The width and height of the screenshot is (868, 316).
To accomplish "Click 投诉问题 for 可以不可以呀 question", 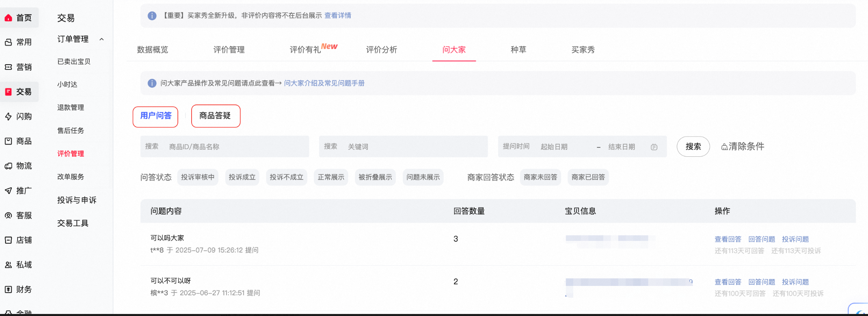I will tap(795, 282).
